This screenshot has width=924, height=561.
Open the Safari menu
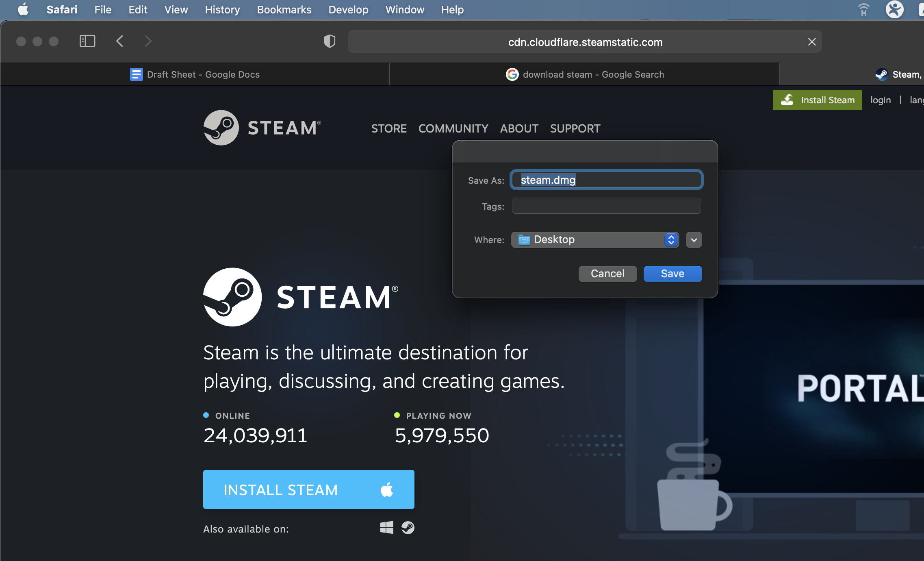coord(62,9)
